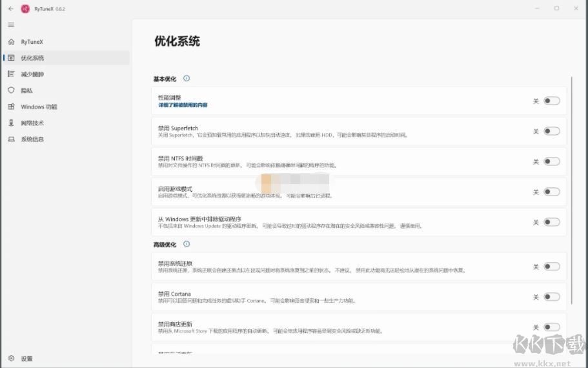The image size is (588, 368).
Task: Click the home icon beside RyTuneX
Action: tap(11, 41)
